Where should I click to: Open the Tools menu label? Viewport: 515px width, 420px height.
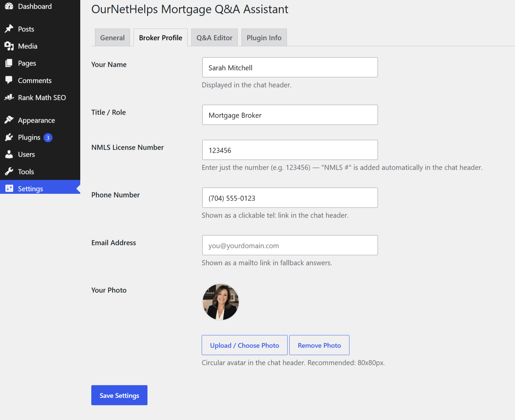click(26, 172)
